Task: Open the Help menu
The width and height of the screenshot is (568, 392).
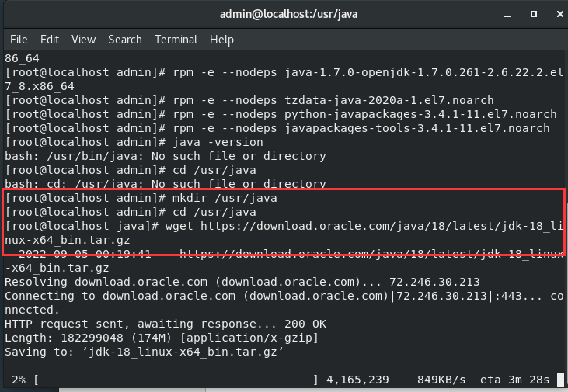Action: click(x=221, y=39)
